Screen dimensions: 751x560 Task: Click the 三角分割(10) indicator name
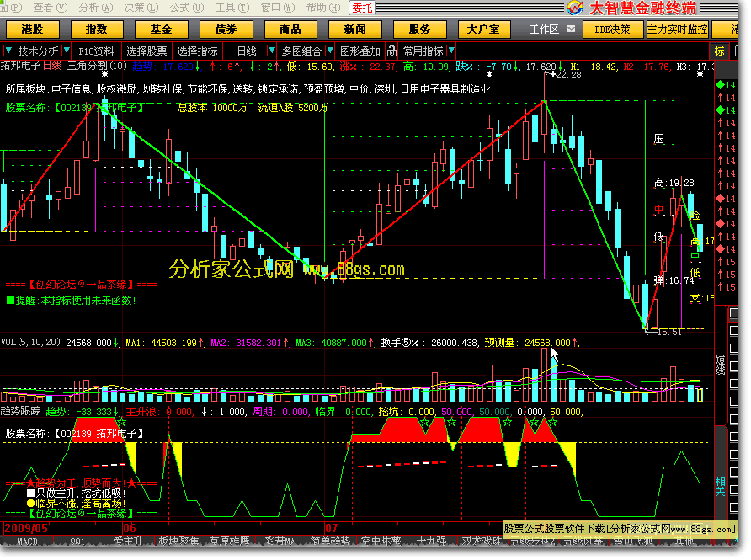pyautogui.click(x=97, y=67)
